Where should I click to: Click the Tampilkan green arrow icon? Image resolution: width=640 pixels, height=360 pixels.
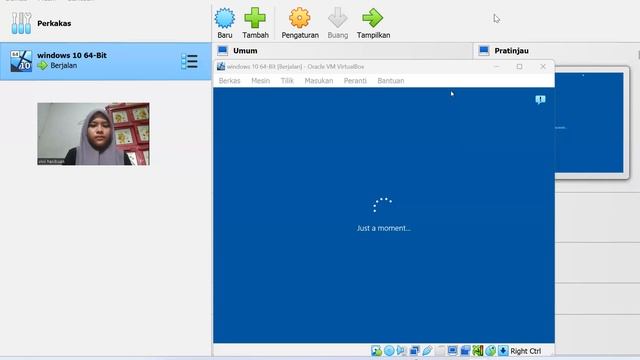tap(373, 18)
